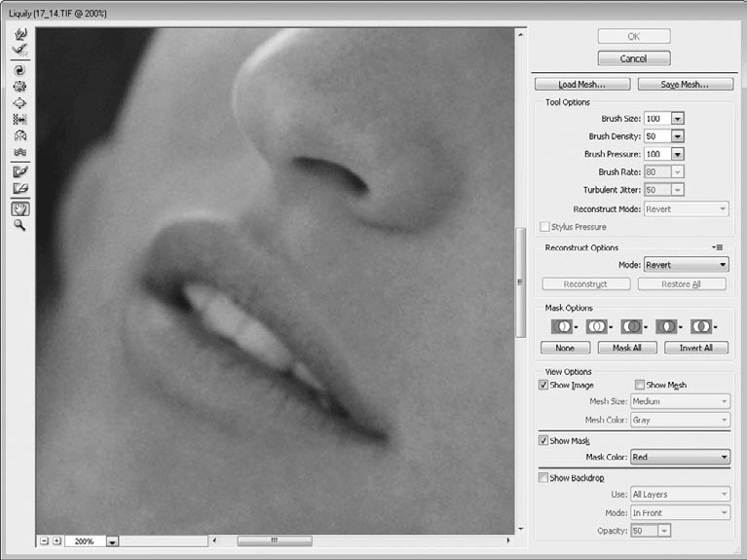Image resolution: width=747 pixels, height=560 pixels.
Task: Select the Forward Warp tool
Action: click(20, 34)
